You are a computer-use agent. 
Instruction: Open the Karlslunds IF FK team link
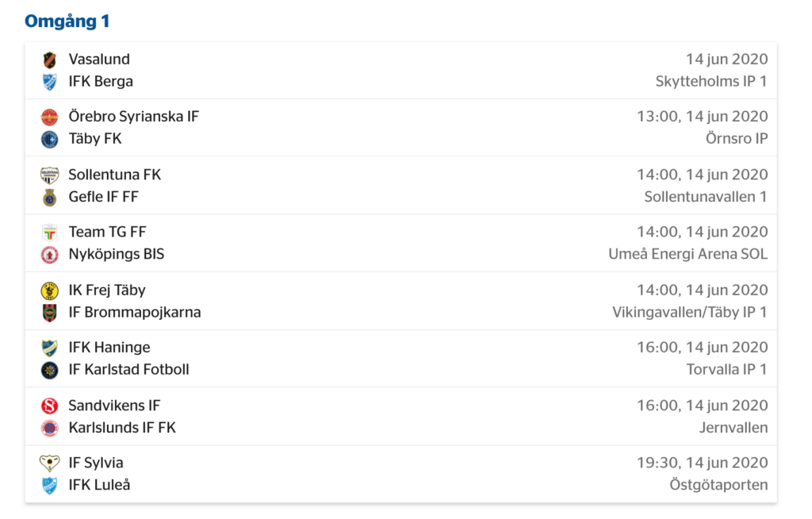point(122,428)
